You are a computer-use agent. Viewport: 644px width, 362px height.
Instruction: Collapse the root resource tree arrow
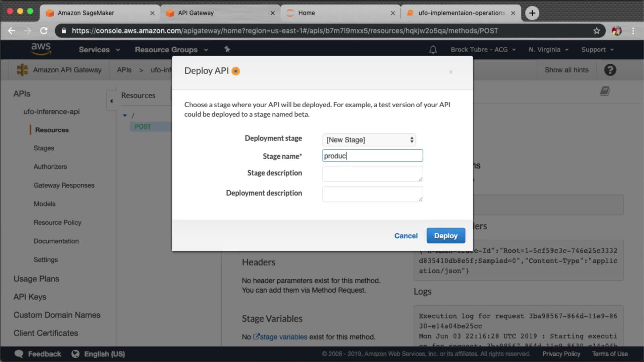(x=125, y=115)
